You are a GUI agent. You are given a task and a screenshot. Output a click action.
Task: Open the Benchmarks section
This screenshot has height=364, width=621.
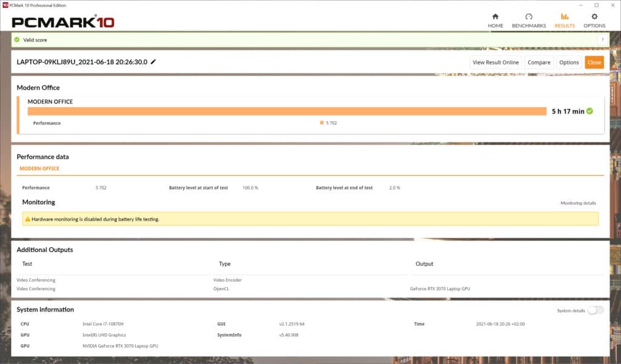[x=529, y=21]
